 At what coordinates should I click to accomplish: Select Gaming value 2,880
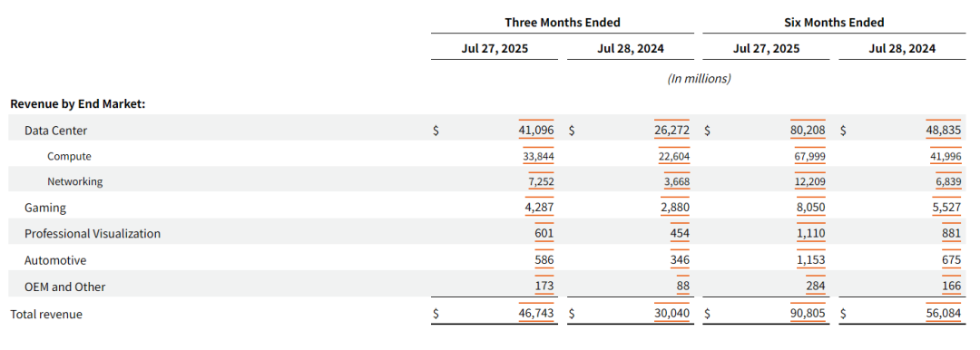point(675,208)
